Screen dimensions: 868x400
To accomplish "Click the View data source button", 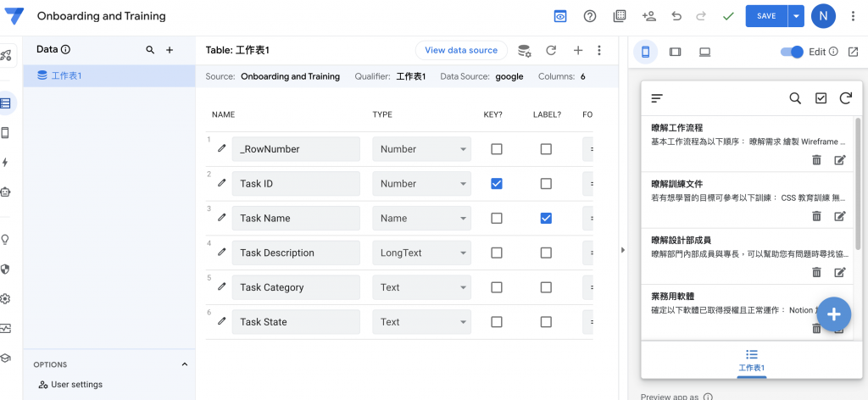I will tap(461, 50).
